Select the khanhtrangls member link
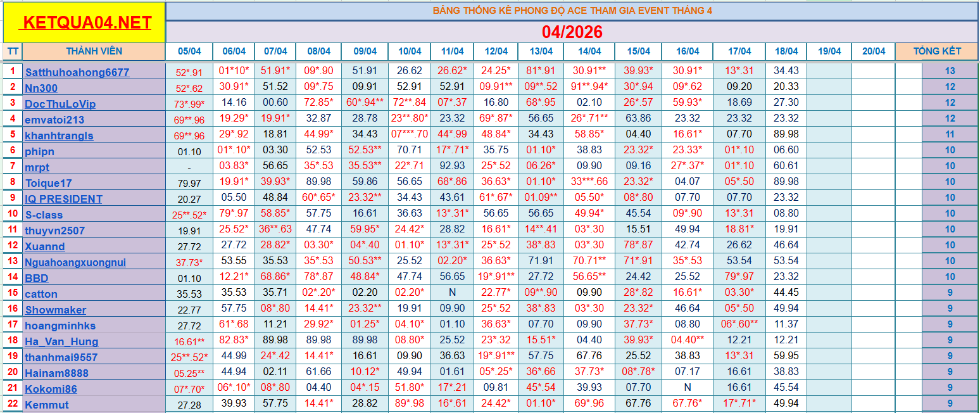The width and height of the screenshot is (980, 413). [x=59, y=136]
